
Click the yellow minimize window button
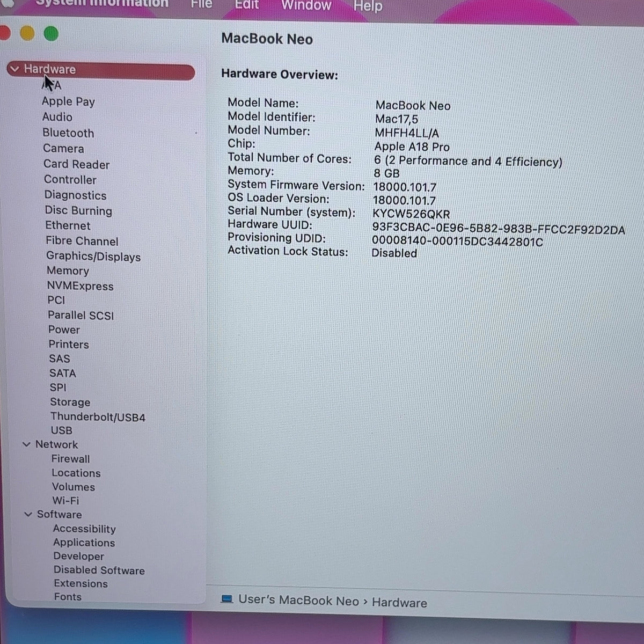(27, 33)
